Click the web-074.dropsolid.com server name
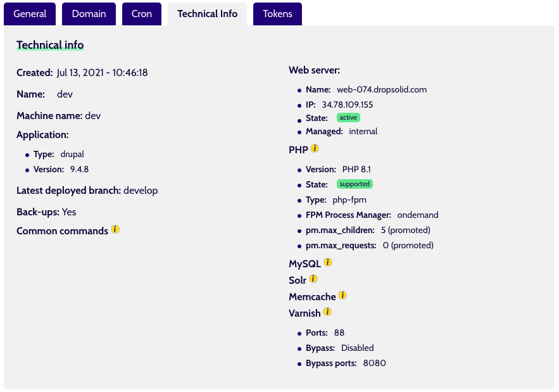The width and height of the screenshot is (559, 392). click(x=382, y=89)
